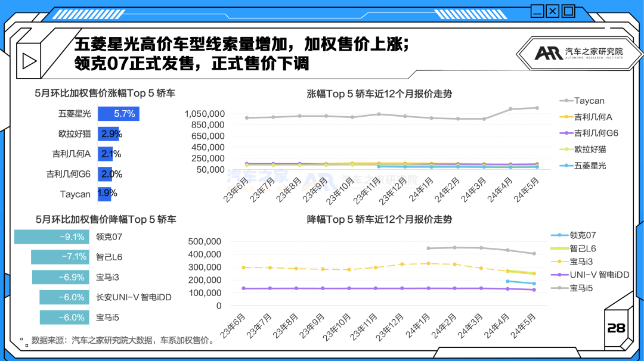
Task: Click the 欧拉好猫 2.9% bar
Action: click(109, 133)
